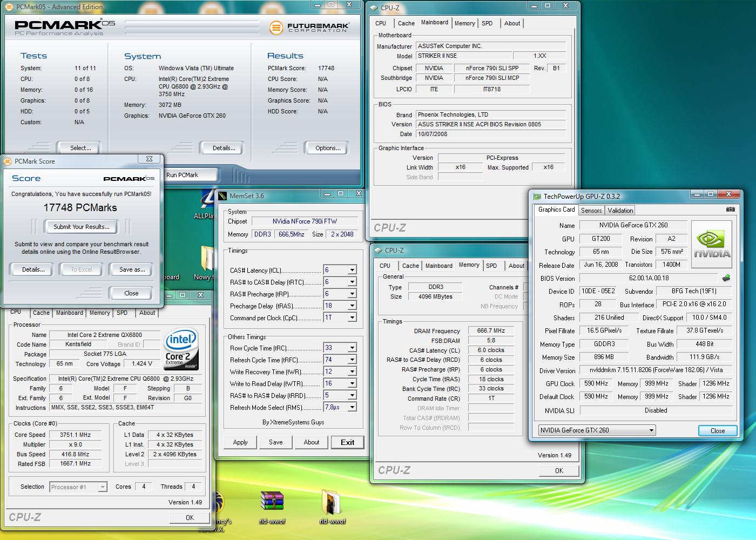The height and width of the screenshot is (540, 756).
Task: Expand the Command per Clock (CpC) dropdown
Action: click(352, 318)
